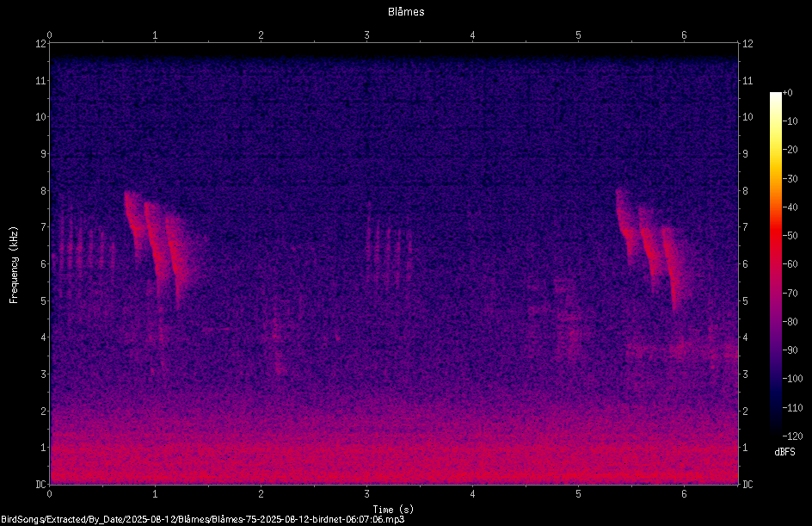Click the faint trill near 3.2 seconds
Screen dimensions: 812x526
pos(389,249)
